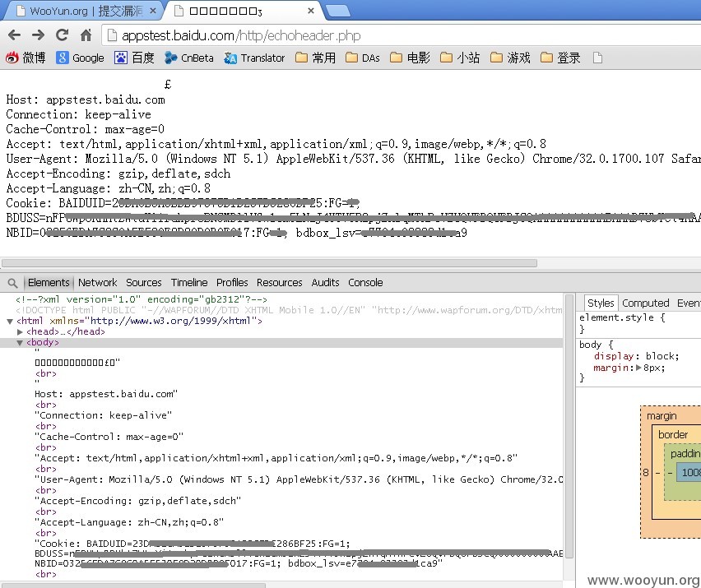The width and height of the screenshot is (701, 588).
Task: Select the Accept-Language DOM text node
Action: point(129,522)
